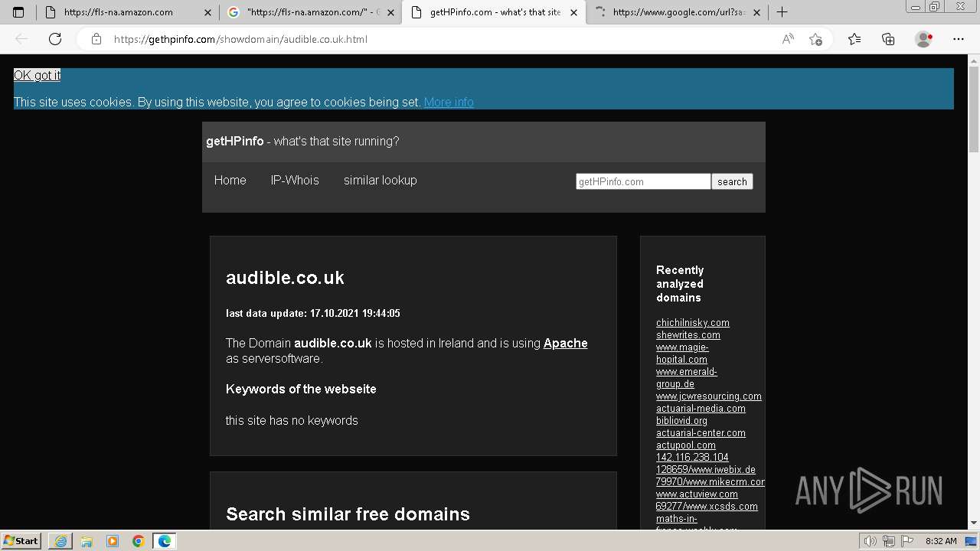Screen dimensions: 980x551
Task: Open the Settings and more ellipsis menu
Action: [959, 39]
